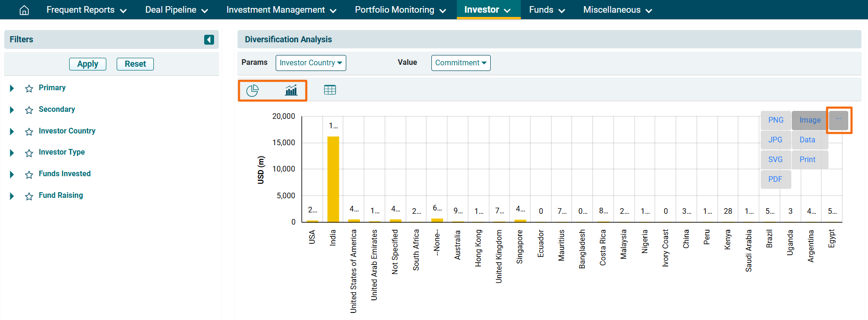This screenshot has width=868, height=320.
Task: Open the Commitment value dropdown
Action: coord(461,63)
